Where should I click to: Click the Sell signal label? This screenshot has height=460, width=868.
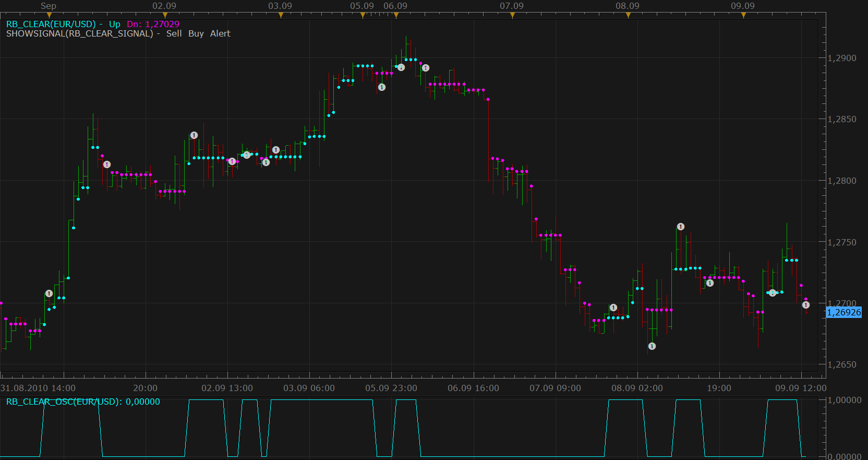174,33
